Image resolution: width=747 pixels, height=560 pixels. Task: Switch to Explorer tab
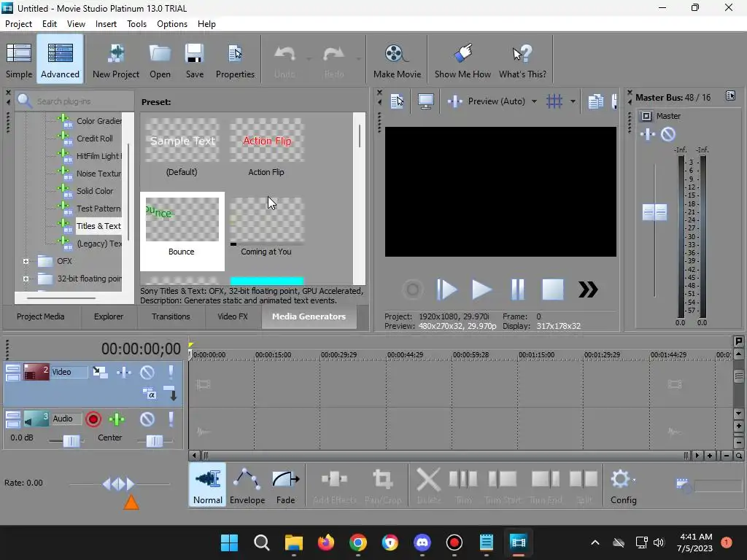coord(109,316)
